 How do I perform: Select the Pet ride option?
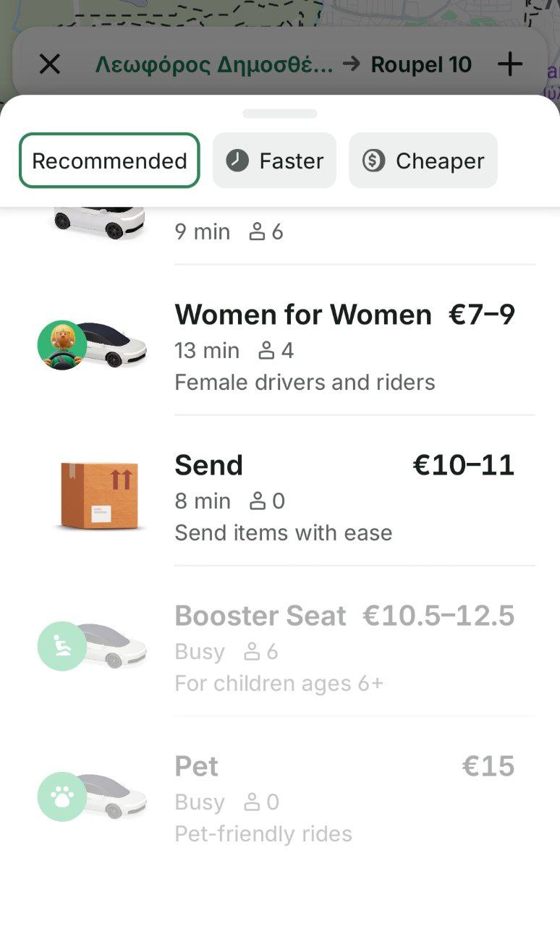coord(197,767)
